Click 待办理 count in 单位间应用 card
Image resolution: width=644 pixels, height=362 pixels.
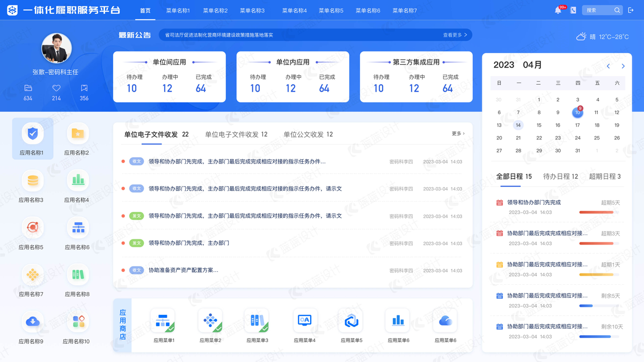point(132,88)
